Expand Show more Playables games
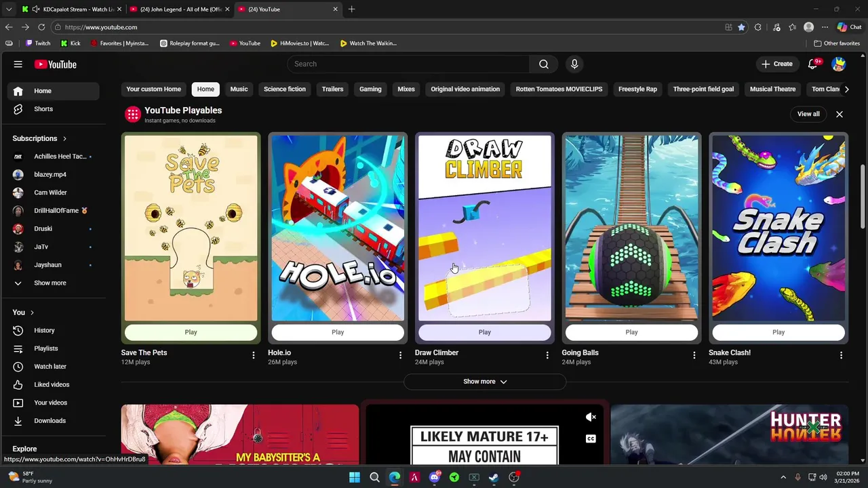The image size is (868, 488). point(485,382)
